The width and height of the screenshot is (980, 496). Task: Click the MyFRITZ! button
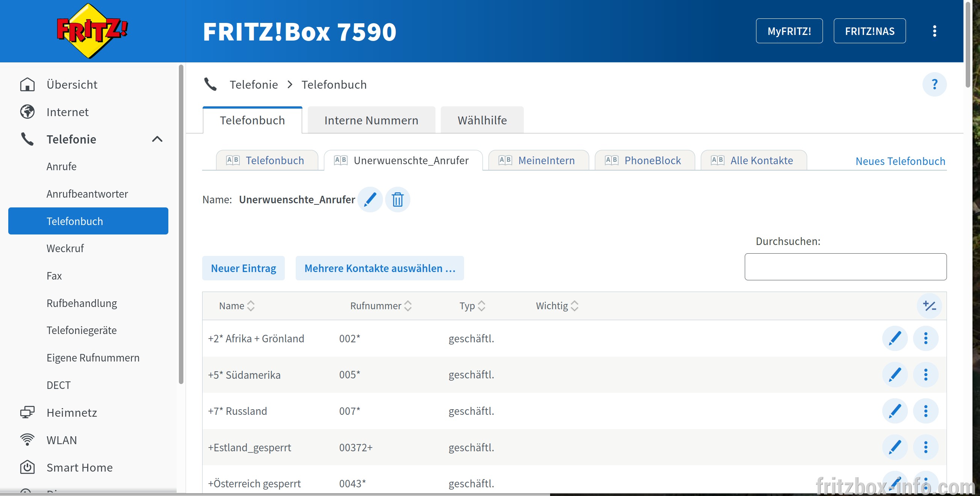[x=789, y=31]
